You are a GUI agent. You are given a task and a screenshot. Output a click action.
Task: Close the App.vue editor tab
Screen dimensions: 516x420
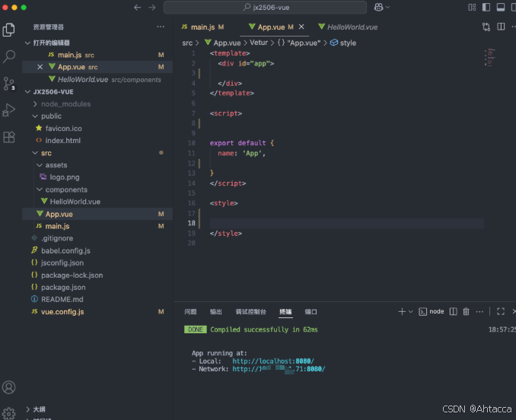pos(301,27)
